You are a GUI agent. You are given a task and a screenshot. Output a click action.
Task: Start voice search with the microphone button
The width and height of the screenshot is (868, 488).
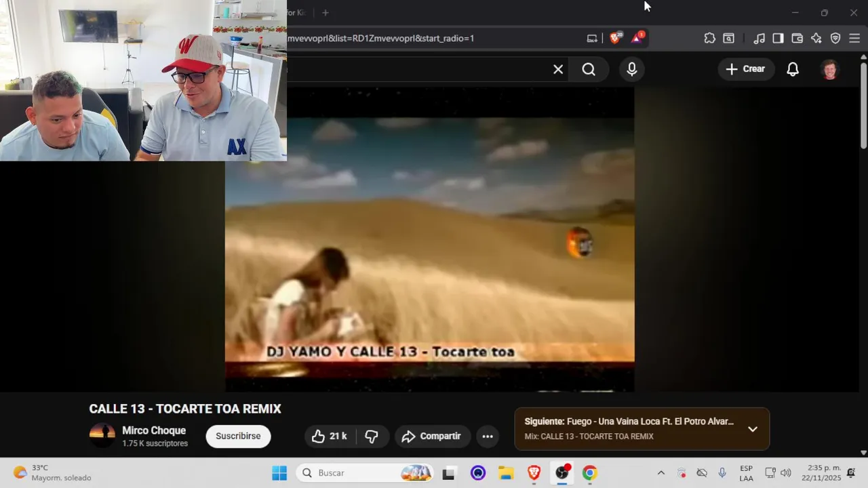pos(631,69)
